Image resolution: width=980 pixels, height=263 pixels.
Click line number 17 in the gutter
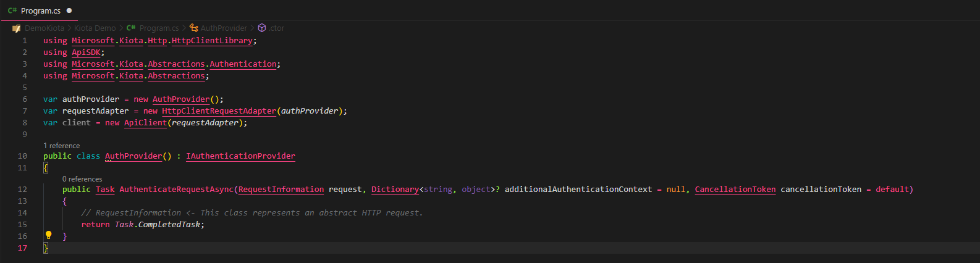click(x=22, y=248)
